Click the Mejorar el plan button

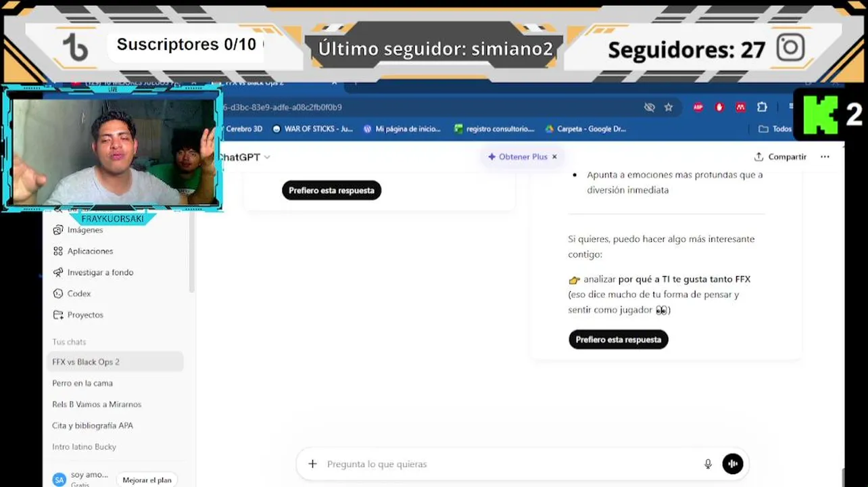(x=147, y=480)
